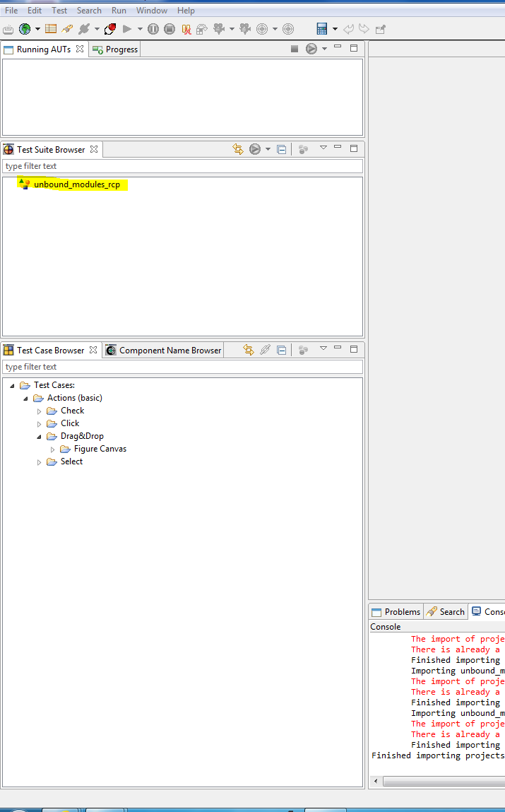Click the Test Case Browser filter text field
Image resolution: width=505 pixels, height=812 pixels.
(183, 367)
